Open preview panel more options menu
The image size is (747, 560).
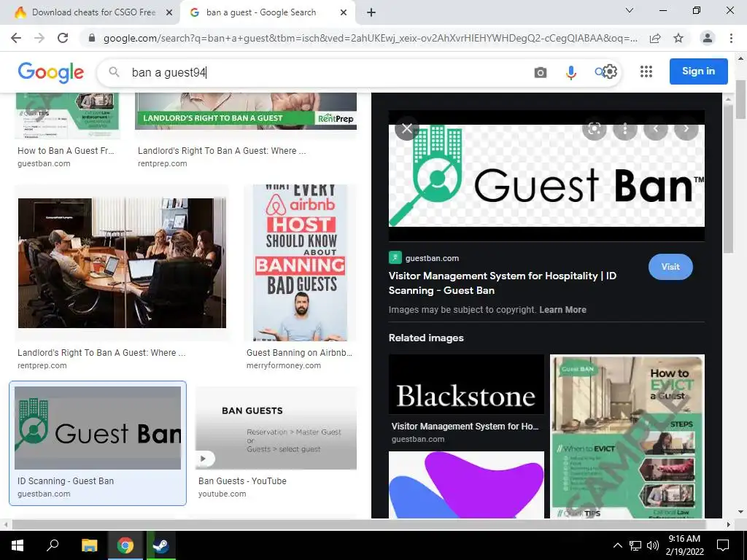625,128
